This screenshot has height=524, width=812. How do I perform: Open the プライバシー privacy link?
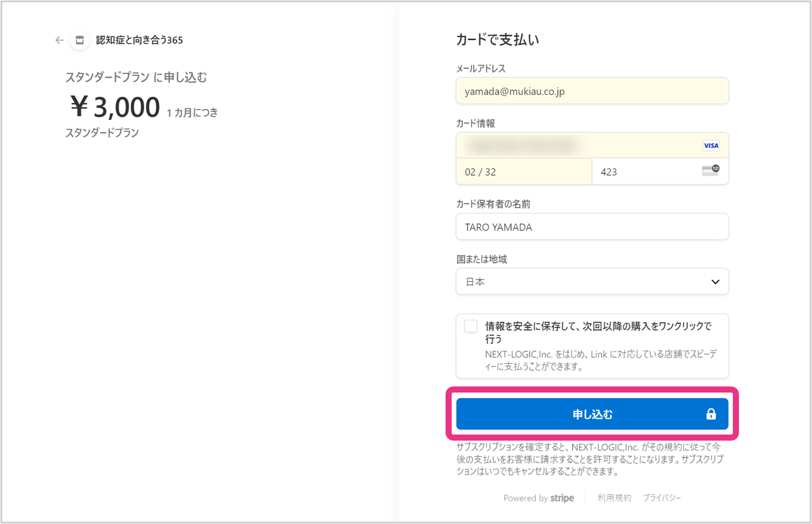pos(662,498)
